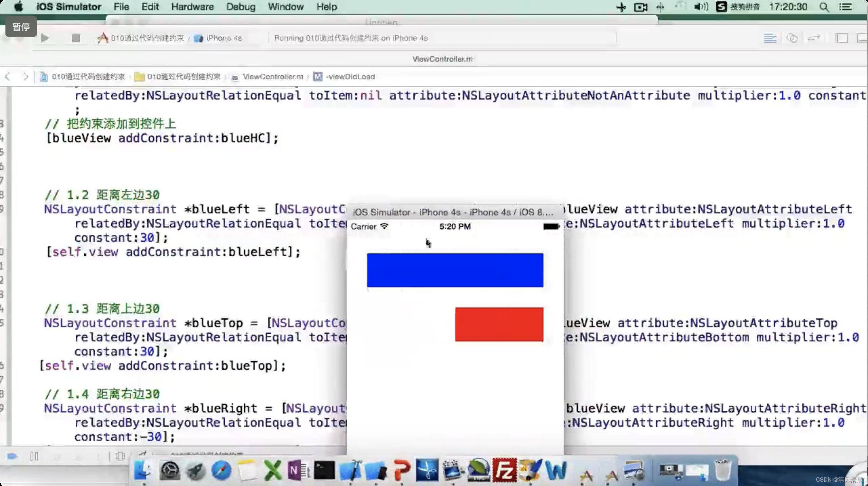Click the blue rectangle in the simulator
The width and height of the screenshot is (868, 486).
point(455,270)
